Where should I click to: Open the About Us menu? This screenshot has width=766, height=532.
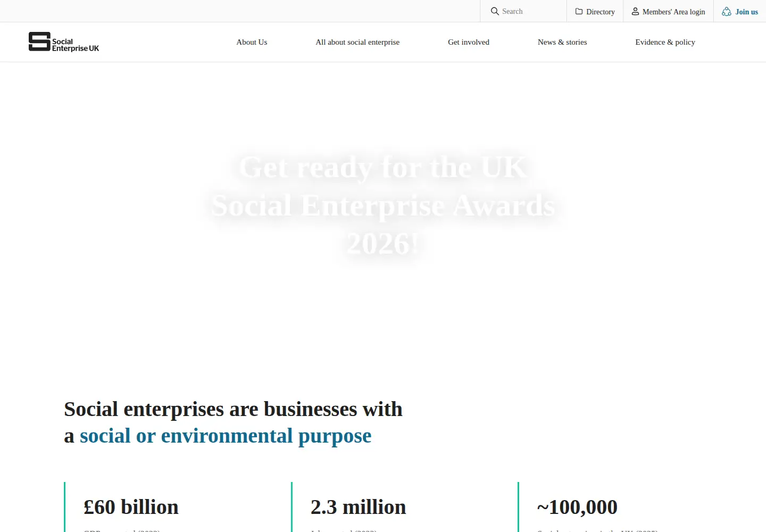coord(252,42)
